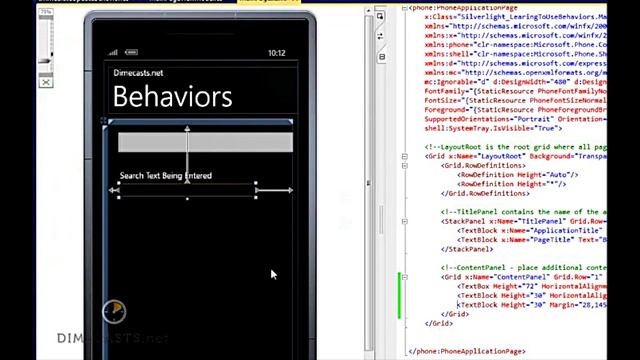
Task: Click the top-right resize handle of selected TextBlock
Action: 256,183
